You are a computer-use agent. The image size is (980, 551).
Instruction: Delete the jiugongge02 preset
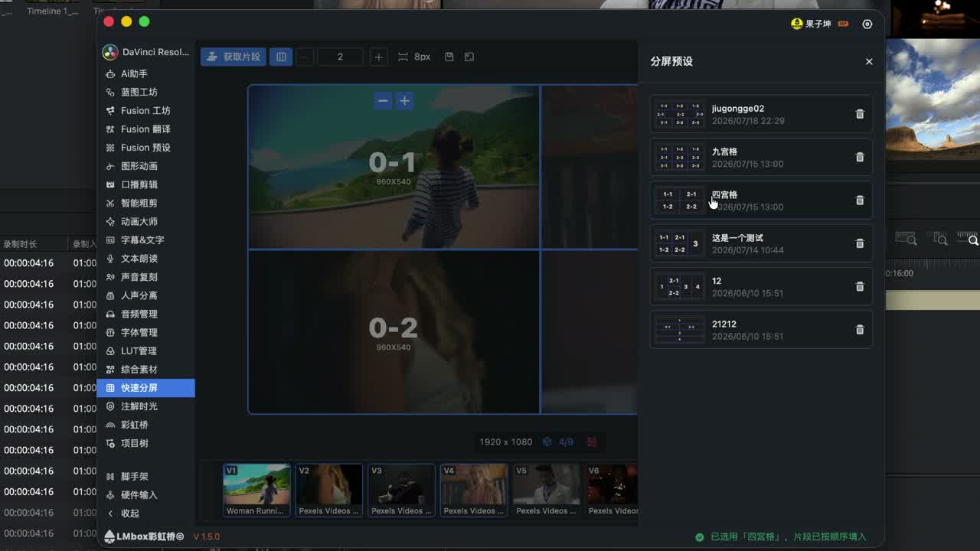coord(860,114)
